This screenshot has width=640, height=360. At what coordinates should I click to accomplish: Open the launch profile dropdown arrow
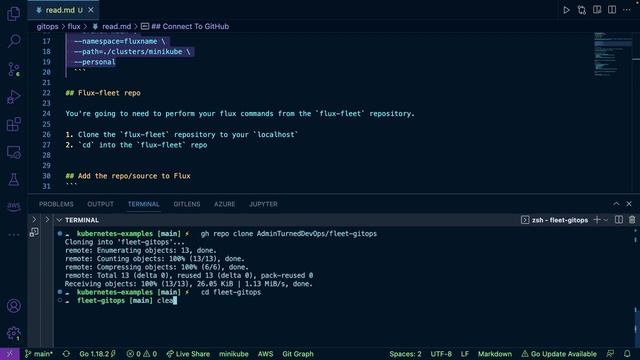point(606,220)
